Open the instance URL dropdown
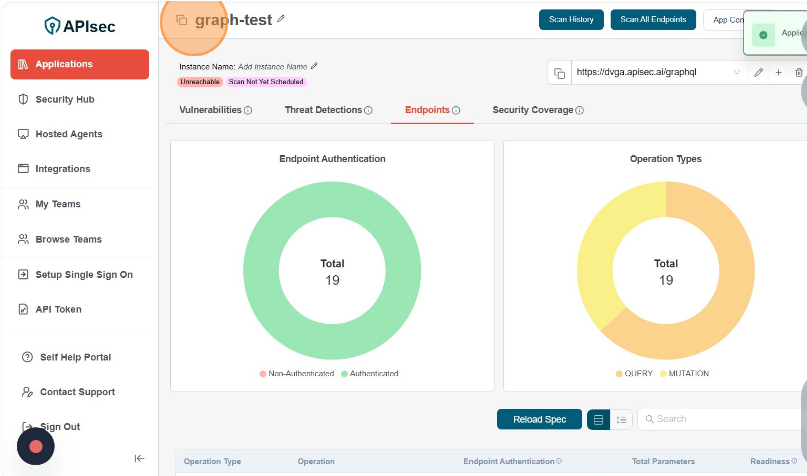The height and width of the screenshot is (476, 807). click(x=737, y=73)
